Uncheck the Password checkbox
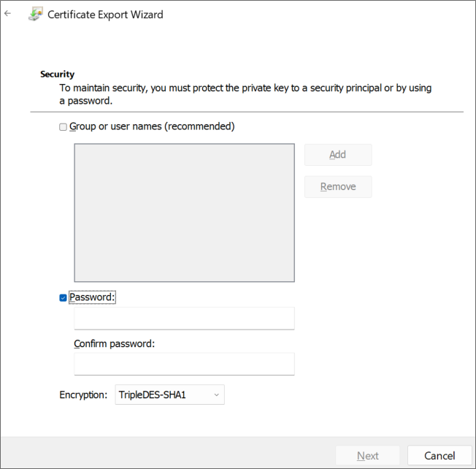This screenshot has width=476, height=469. point(63,298)
